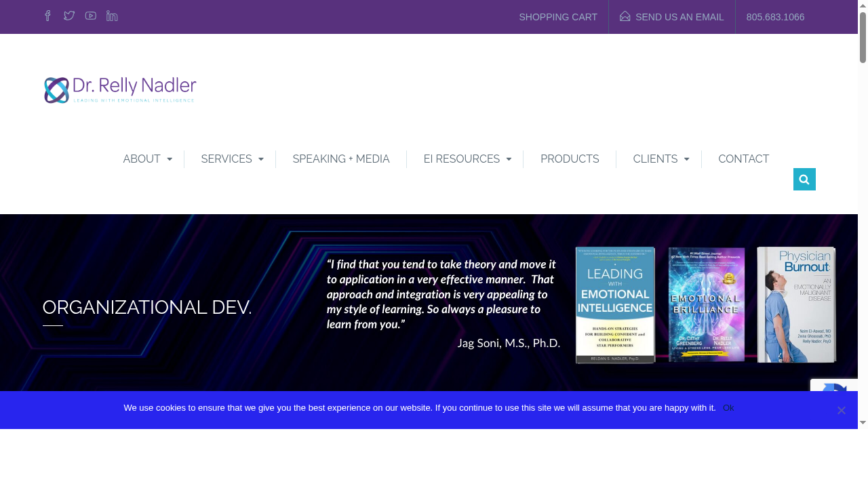Image resolution: width=868 pixels, height=488 pixels.
Task: Expand the About menu arrow
Action: click(170, 159)
